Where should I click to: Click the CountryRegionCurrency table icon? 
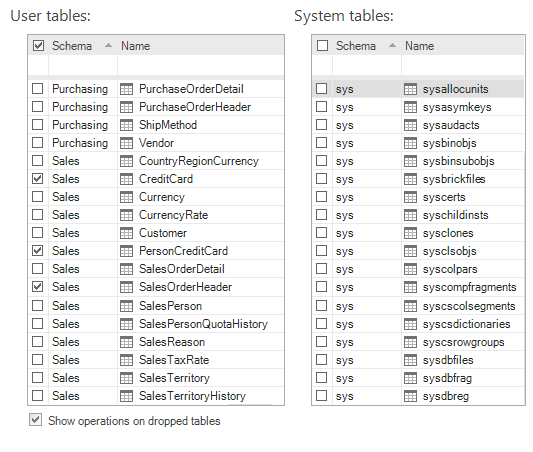pyautogui.click(x=126, y=161)
